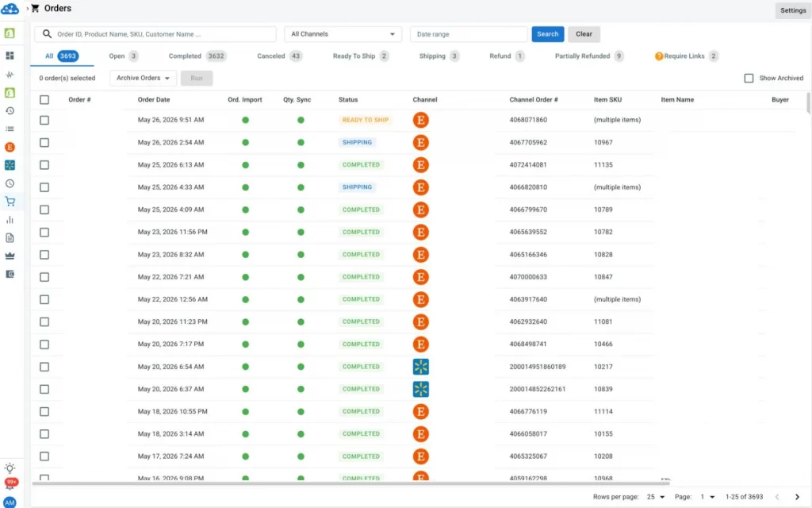Open the bar chart analytics sidebar icon
This screenshot has height=508, width=812.
coord(10,220)
